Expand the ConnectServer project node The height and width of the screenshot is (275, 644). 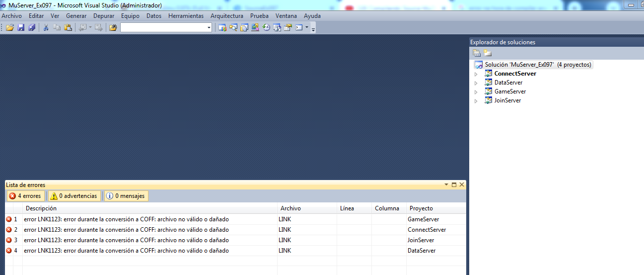476,74
